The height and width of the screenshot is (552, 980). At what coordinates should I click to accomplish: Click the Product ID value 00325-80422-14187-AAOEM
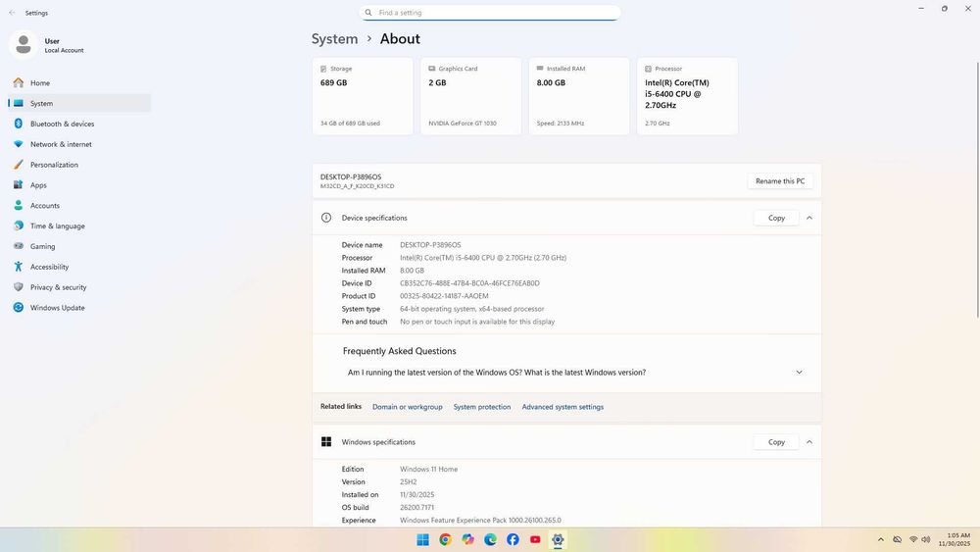pos(444,296)
